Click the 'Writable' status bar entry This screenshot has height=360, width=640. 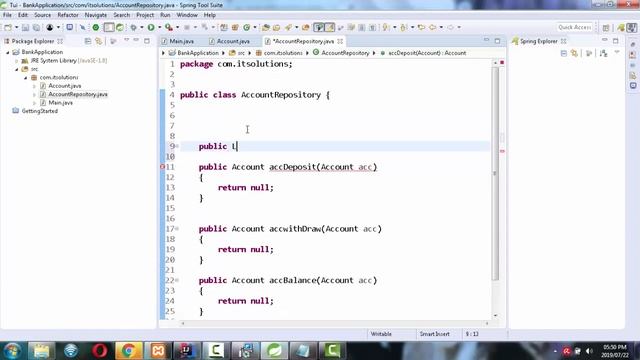(381, 334)
